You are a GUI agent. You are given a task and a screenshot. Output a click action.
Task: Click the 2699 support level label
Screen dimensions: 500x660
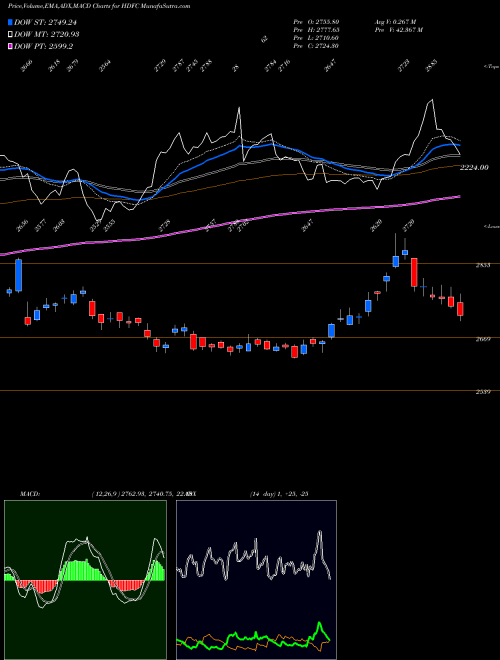[482, 339]
